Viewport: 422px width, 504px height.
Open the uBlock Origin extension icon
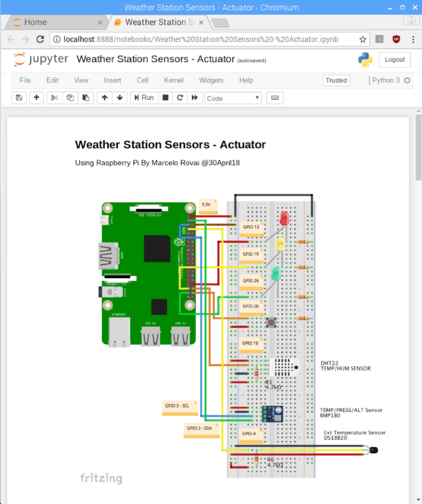click(396, 39)
